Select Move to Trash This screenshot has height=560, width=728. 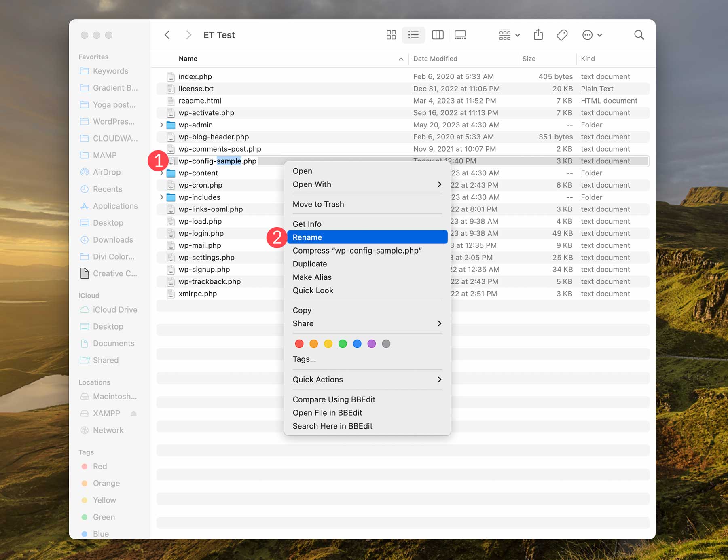(318, 204)
